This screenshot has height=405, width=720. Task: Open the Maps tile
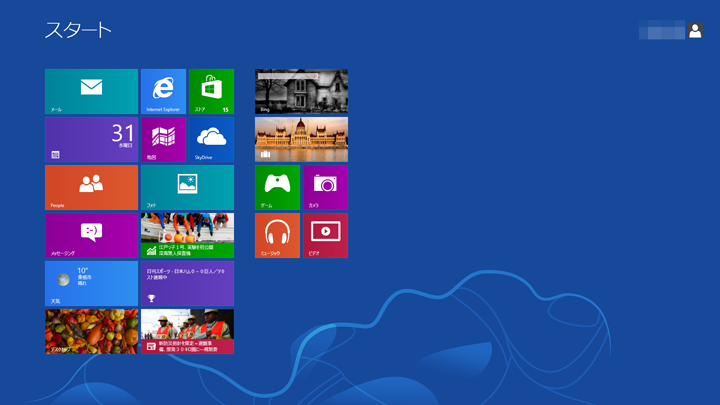click(x=163, y=140)
